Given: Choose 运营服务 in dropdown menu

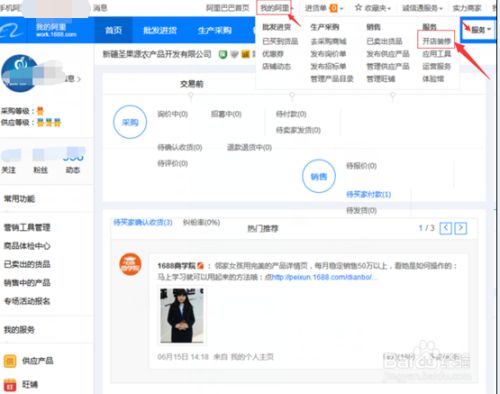Looking at the screenshot, I should coord(437,66).
